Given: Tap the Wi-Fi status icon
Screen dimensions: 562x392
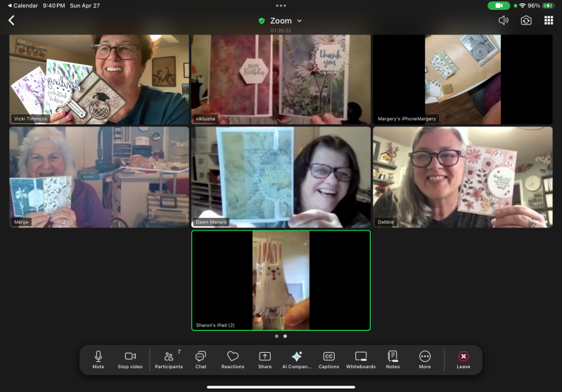Looking at the screenshot, I should (523, 6).
